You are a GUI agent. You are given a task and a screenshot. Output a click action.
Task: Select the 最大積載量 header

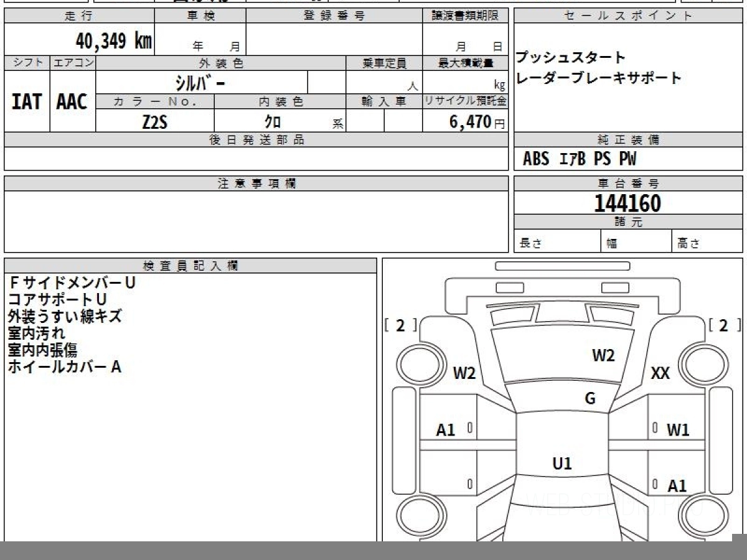point(466,63)
